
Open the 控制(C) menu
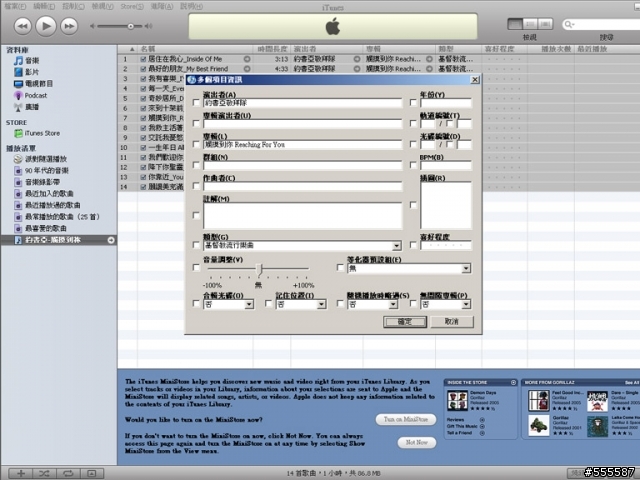point(73,6)
